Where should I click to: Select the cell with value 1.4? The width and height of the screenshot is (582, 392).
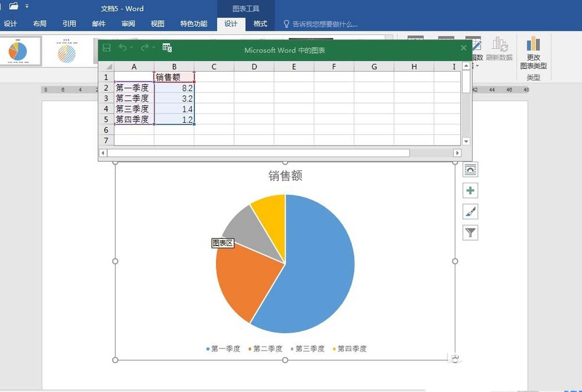[174, 109]
